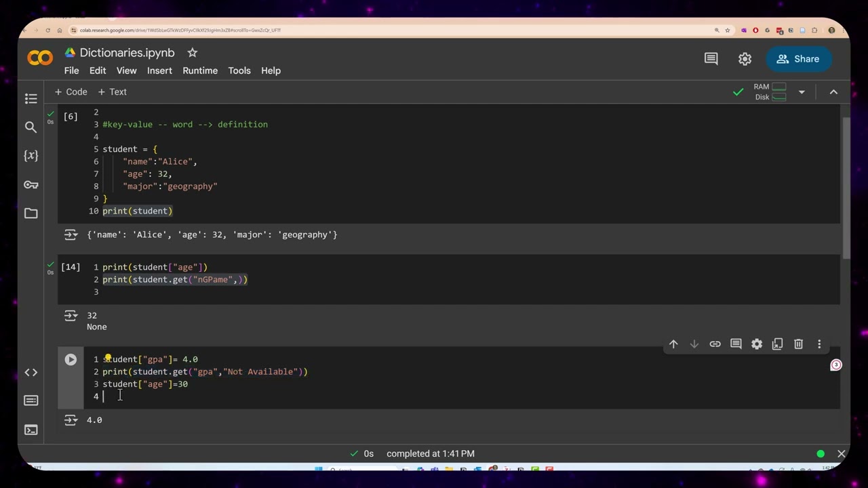Image resolution: width=868 pixels, height=488 pixels.
Task: Mirror the cell in a tab
Action: pos(778,344)
